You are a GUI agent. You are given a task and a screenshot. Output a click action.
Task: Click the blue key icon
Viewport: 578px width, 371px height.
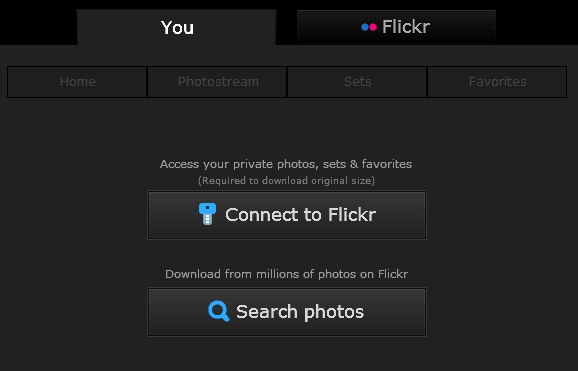coord(208,214)
